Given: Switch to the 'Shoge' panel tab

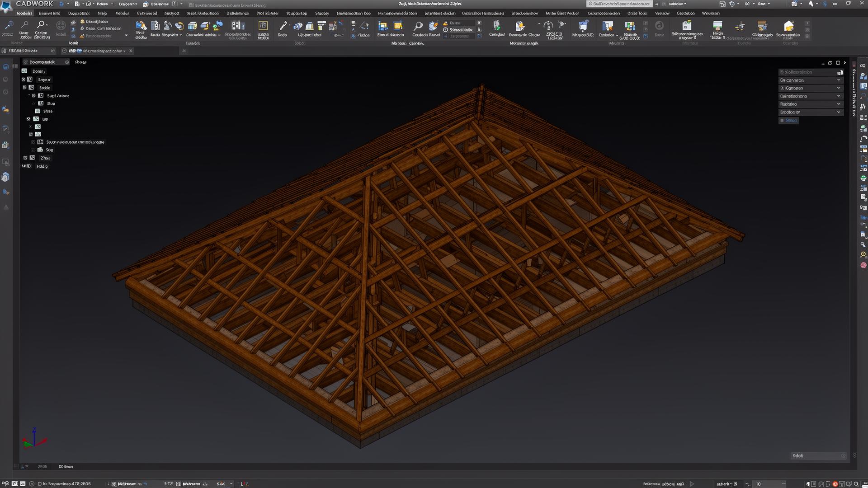Looking at the screenshot, I should pos(80,62).
